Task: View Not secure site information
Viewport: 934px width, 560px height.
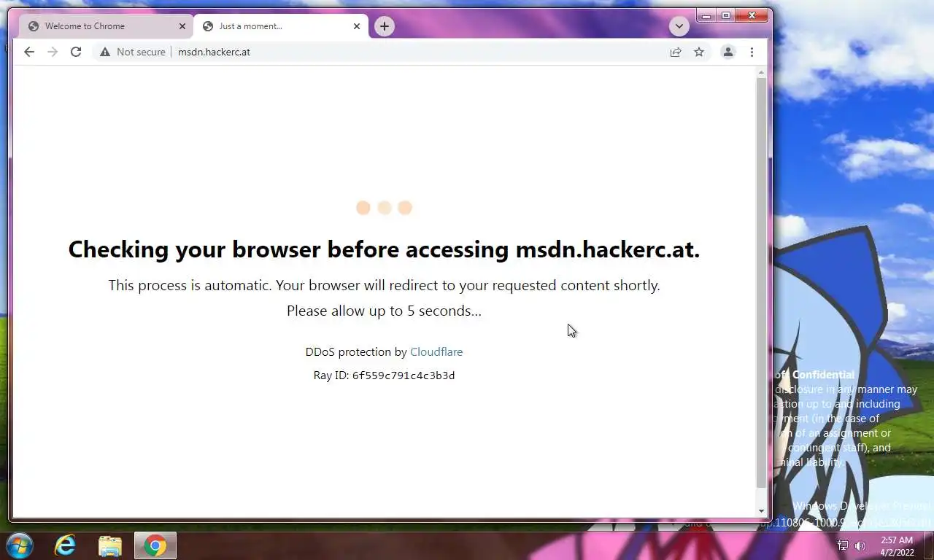Action: tap(133, 52)
